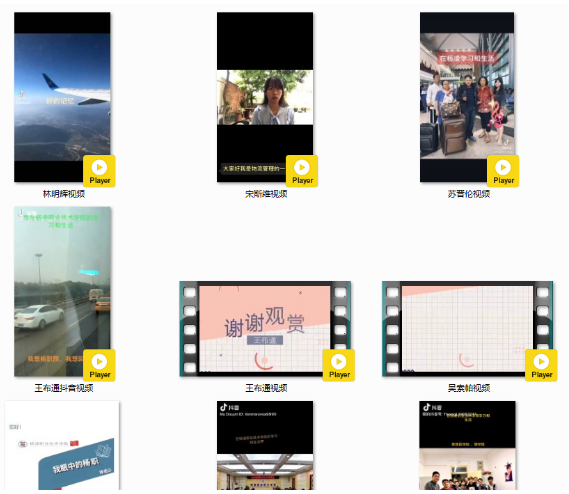Select the highway cars thumbnail 王布通抖音视频
Image resolution: width=569 pixels, height=494 pixels.
[x=62, y=291]
